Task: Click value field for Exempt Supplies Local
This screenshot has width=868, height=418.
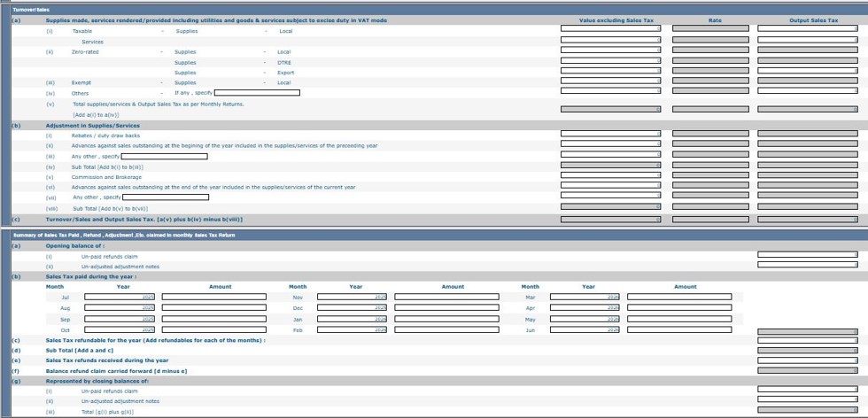Action: [610, 81]
